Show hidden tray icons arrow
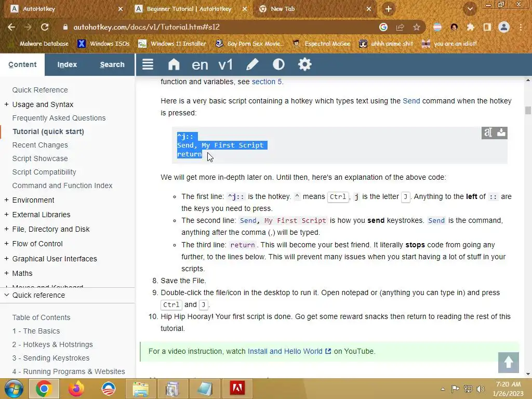Viewport: 532px width, 399px height. pos(443,389)
